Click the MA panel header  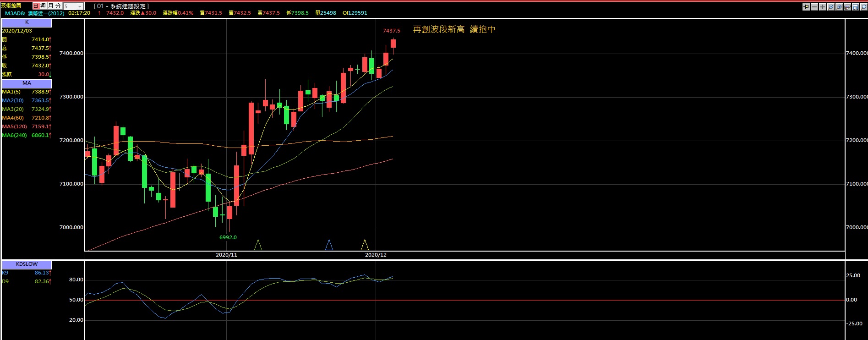coord(27,83)
